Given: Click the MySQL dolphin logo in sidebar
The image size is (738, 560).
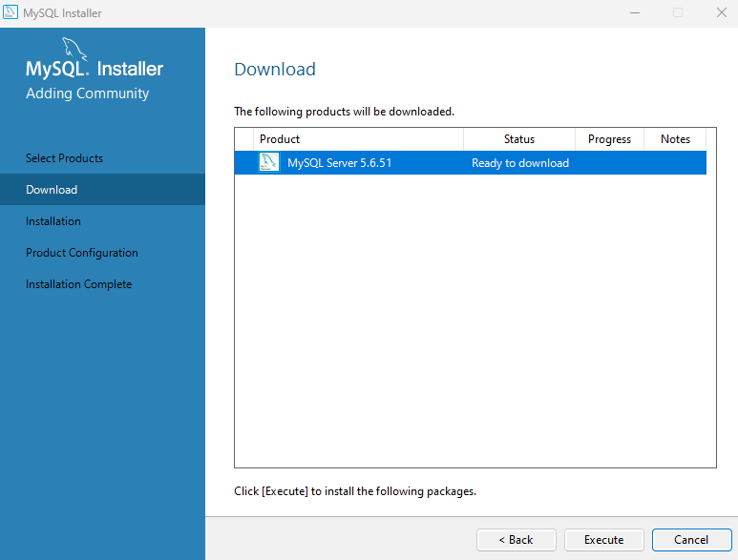Looking at the screenshot, I should [x=74, y=49].
